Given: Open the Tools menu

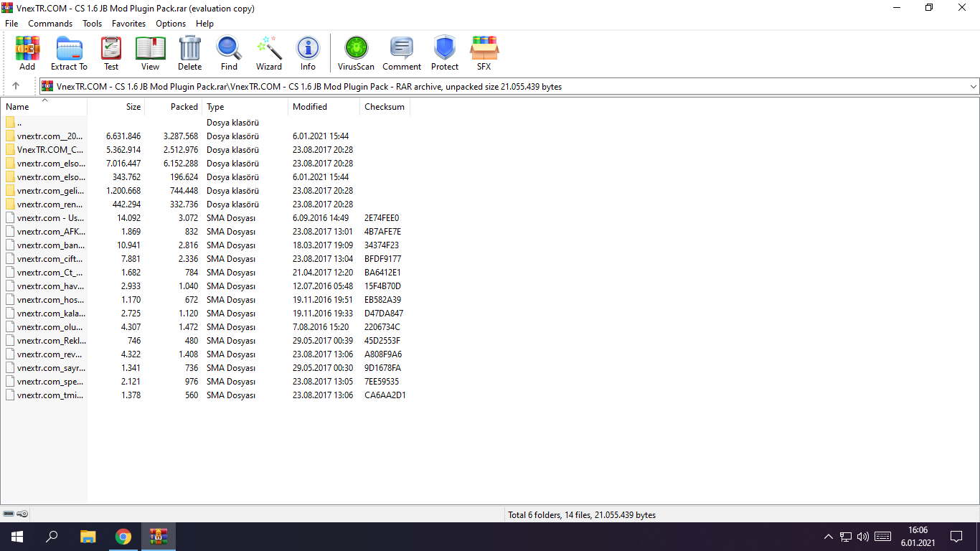Looking at the screenshot, I should 92,24.
